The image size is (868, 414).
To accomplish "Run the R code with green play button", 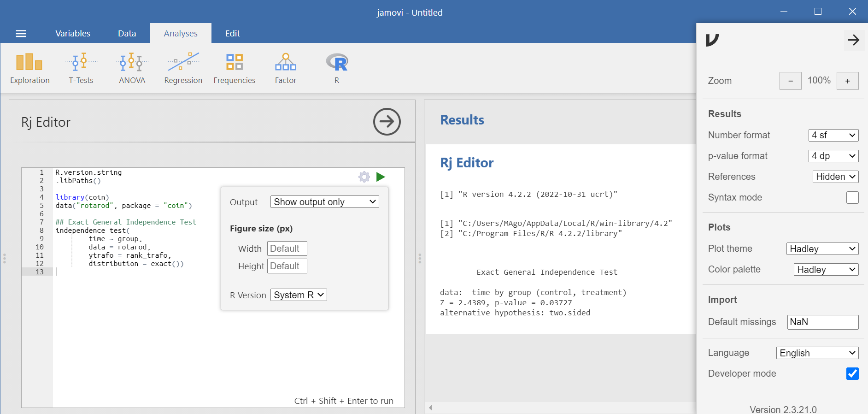I will (x=381, y=177).
